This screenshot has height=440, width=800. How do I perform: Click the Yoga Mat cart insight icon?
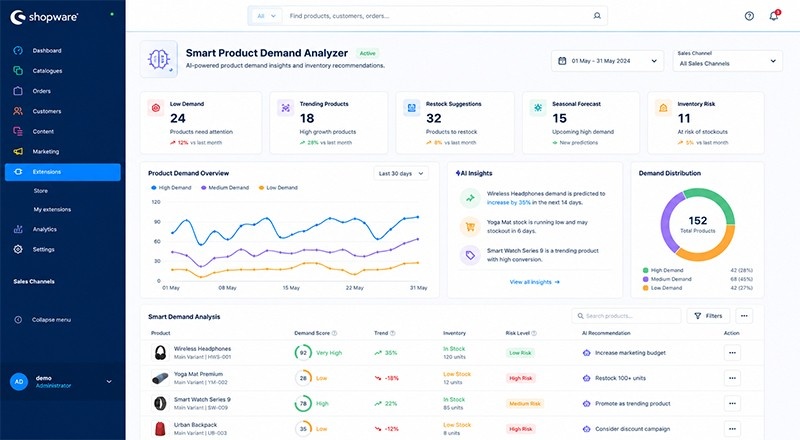470,227
